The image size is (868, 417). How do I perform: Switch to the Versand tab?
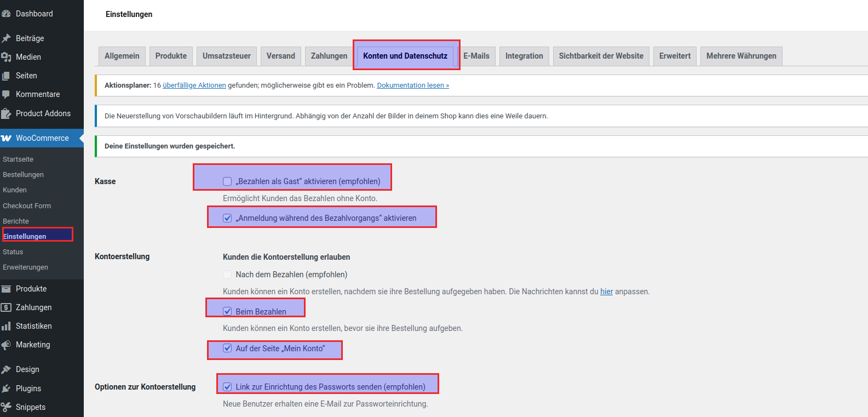pyautogui.click(x=280, y=56)
